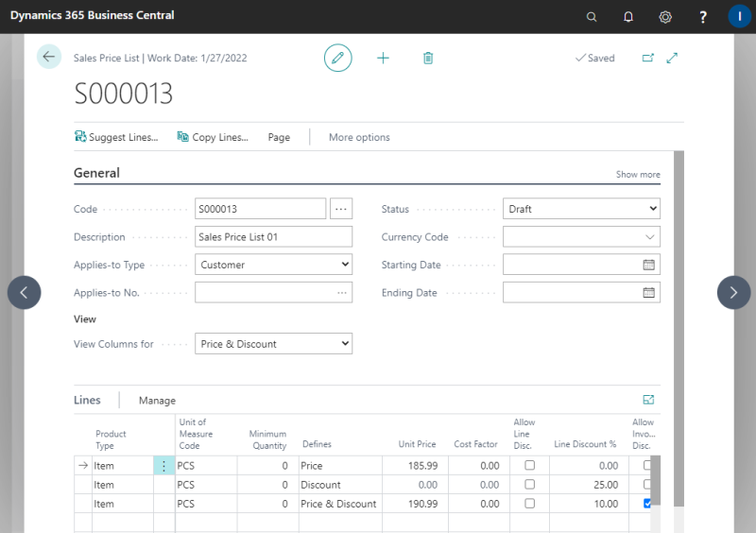Click Show more in General
The width and height of the screenshot is (756, 533).
(638, 174)
